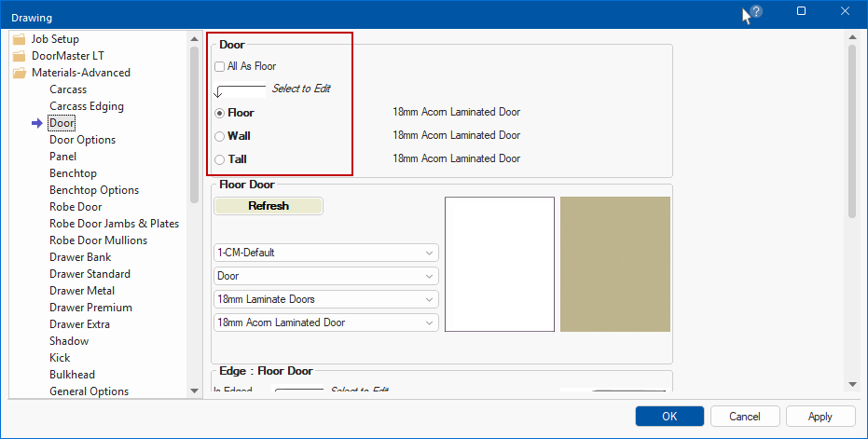Click the DoorMaster LT folder icon

point(20,56)
